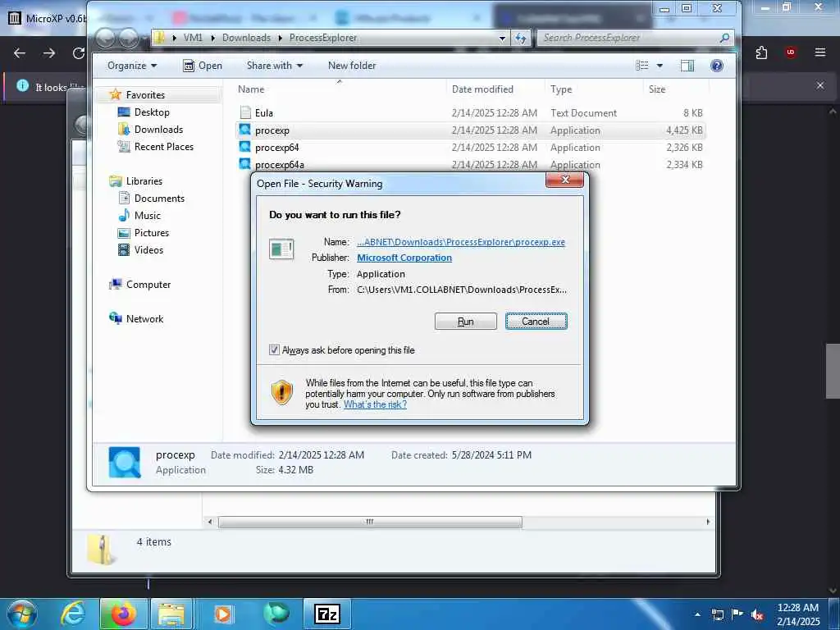Click VM1 in the address breadcrumb
Image resolution: width=840 pixels, height=630 pixels.
pos(193,38)
